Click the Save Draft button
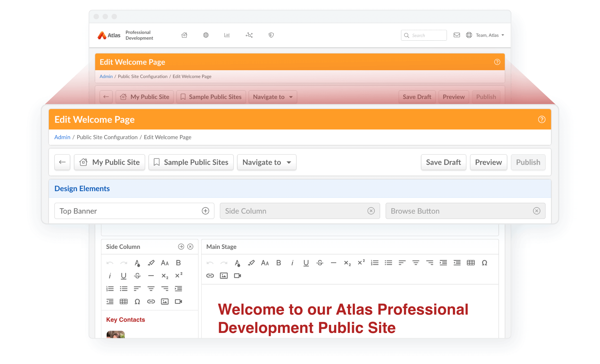This screenshot has width=600, height=364. [443, 162]
